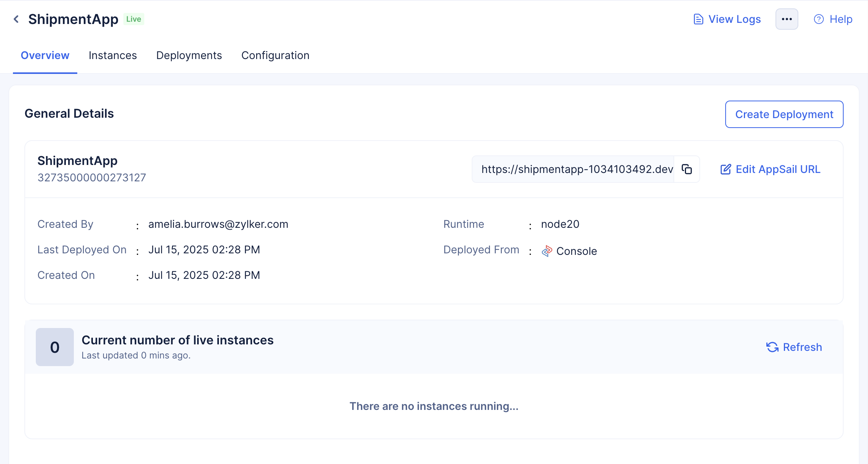Switch to the Instances tab
This screenshot has width=868, height=464.
click(x=113, y=56)
